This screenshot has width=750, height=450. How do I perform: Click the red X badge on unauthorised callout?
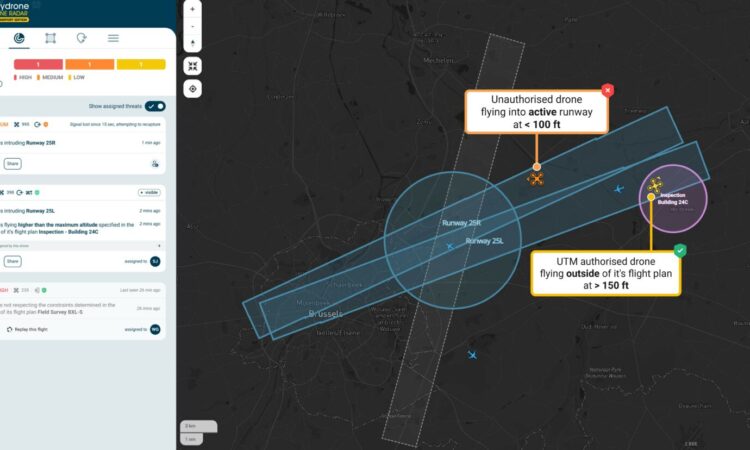click(607, 91)
